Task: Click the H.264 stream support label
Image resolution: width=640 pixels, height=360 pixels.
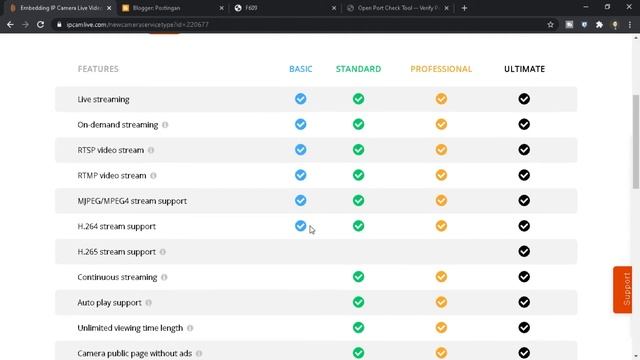Action: click(116, 227)
